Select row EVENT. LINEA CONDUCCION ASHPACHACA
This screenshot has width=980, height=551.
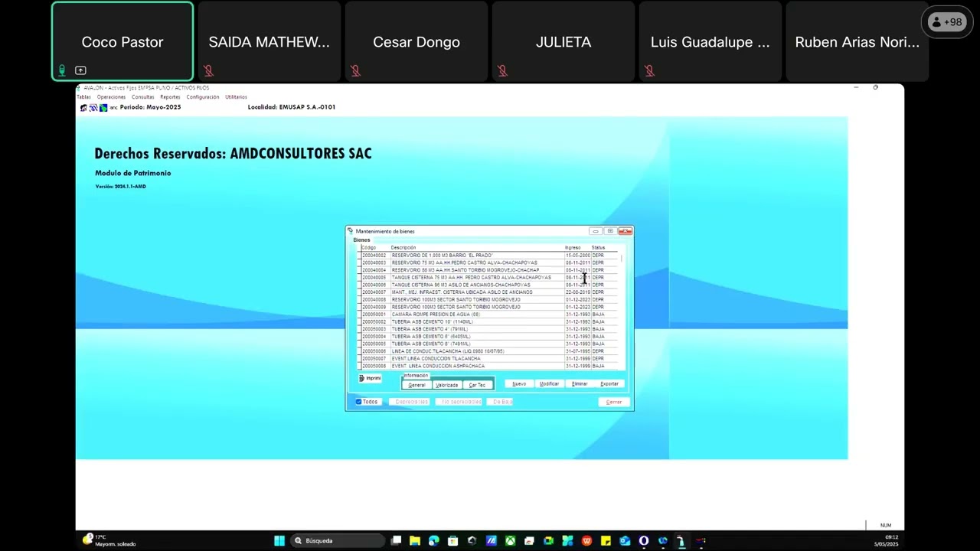tap(488, 366)
